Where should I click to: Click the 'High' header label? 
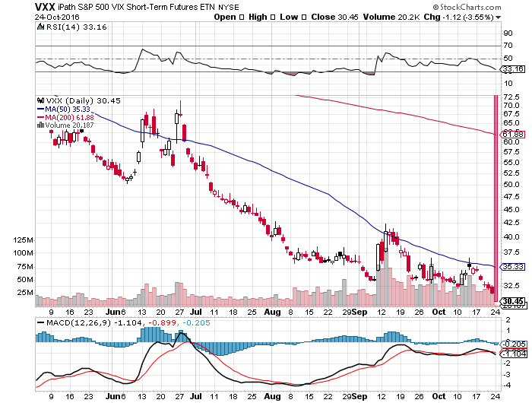point(258,17)
